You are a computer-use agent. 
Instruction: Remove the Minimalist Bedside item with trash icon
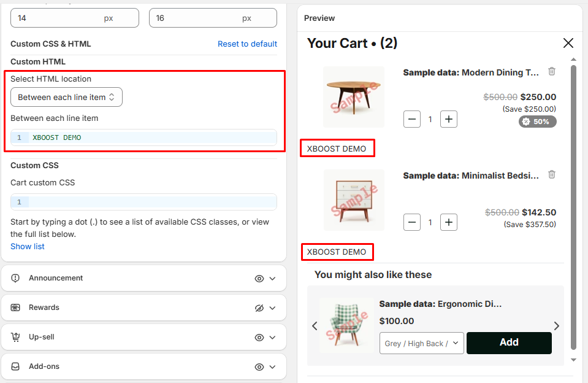[552, 175]
